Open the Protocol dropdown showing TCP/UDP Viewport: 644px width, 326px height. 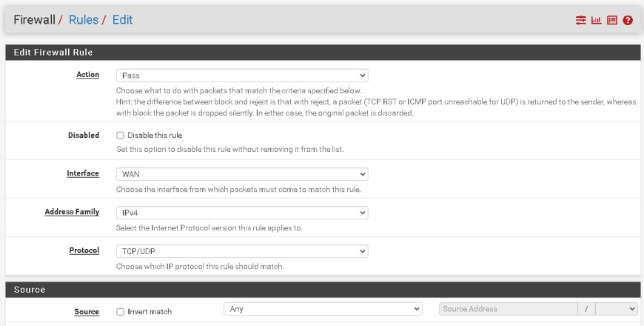coord(242,251)
